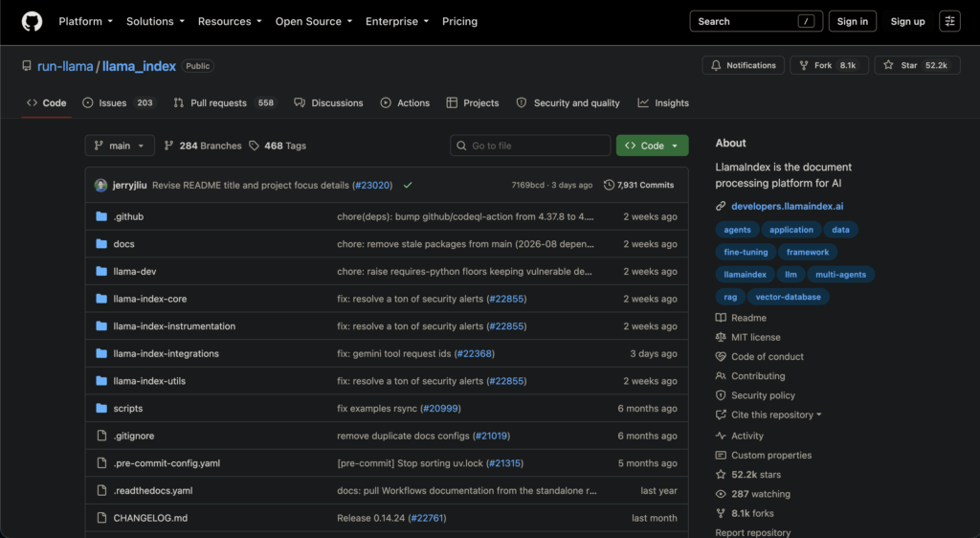Click the MIT license scale icon
This screenshot has height=538, width=980.
(x=721, y=337)
